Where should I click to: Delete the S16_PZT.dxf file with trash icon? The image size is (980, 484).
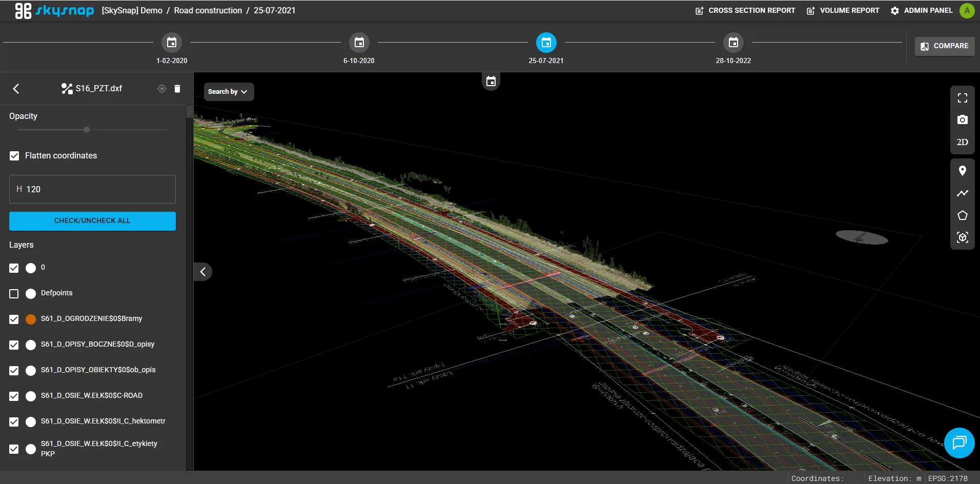coord(177,89)
